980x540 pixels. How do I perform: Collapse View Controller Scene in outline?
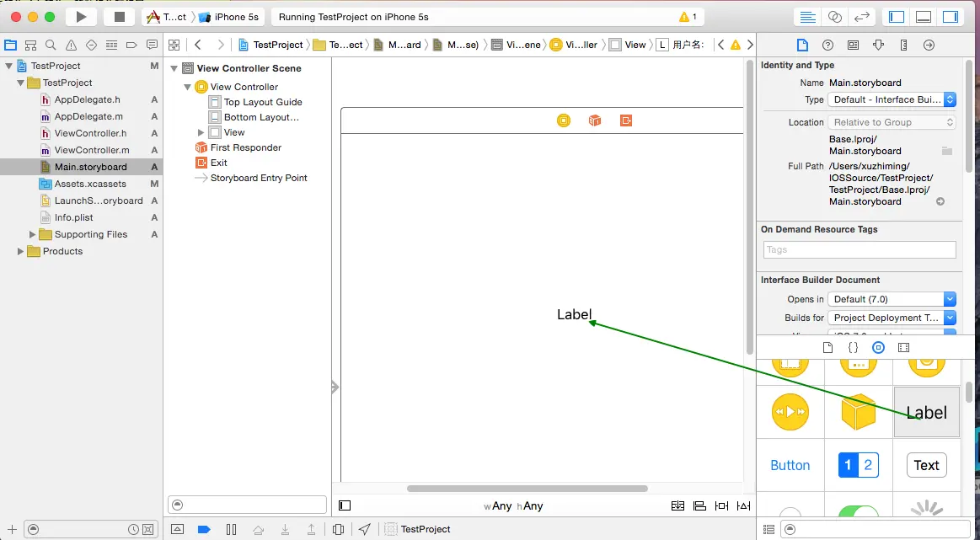click(x=174, y=69)
